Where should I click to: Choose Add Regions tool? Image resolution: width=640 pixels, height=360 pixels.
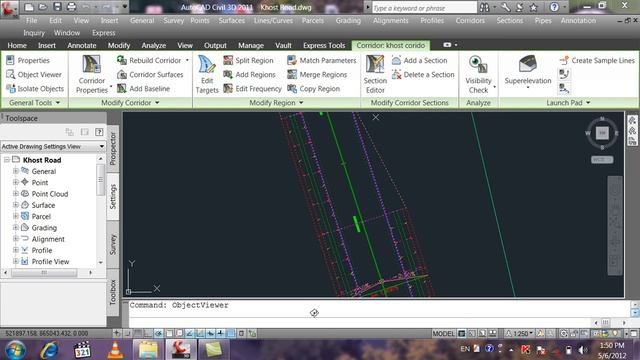tap(249, 75)
